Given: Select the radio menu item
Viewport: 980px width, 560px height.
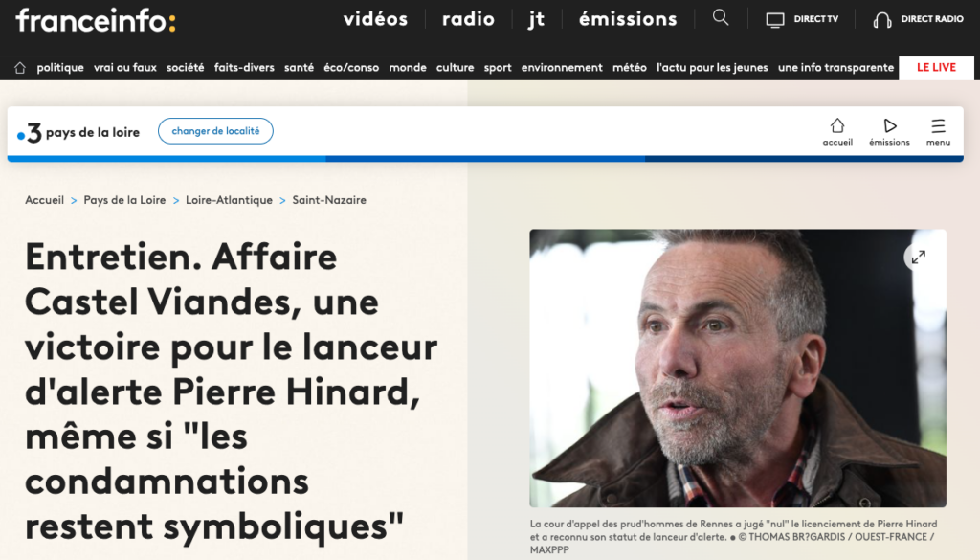Looking at the screenshot, I should point(468,19).
